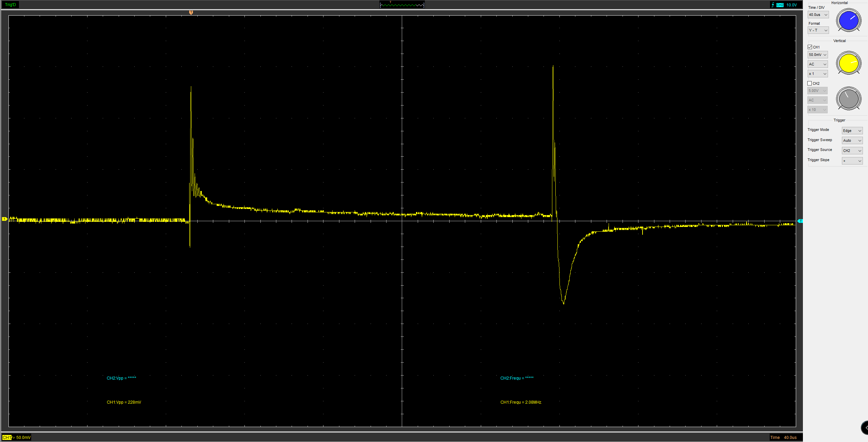Open the Time / DIV 40.0us dropdown

click(x=818, y=15)
